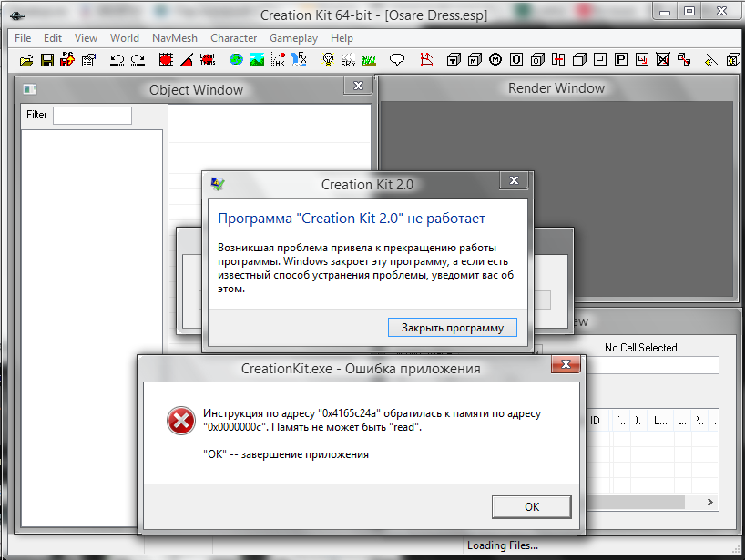This screenshot has width=745, height=560.
Task: Click the open folder icon in toolbar
Action: click(26, 60)
